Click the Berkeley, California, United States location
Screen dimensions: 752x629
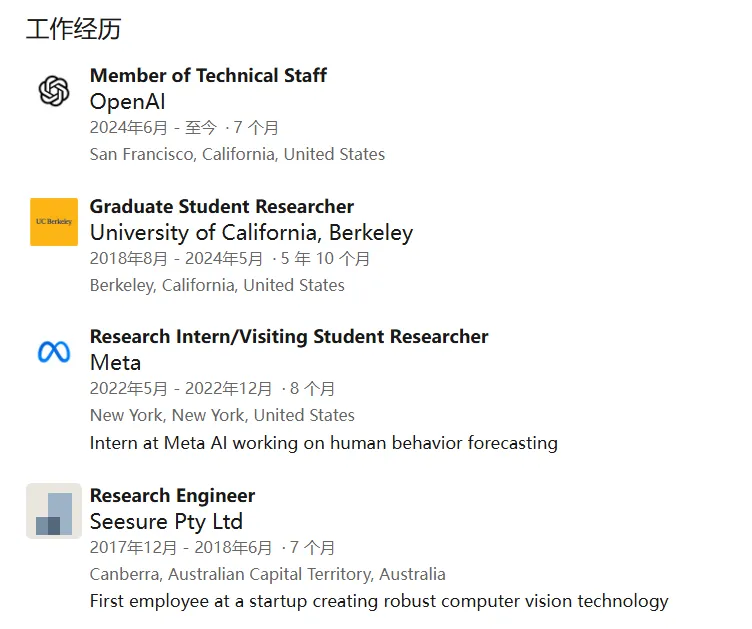(217, 285)
